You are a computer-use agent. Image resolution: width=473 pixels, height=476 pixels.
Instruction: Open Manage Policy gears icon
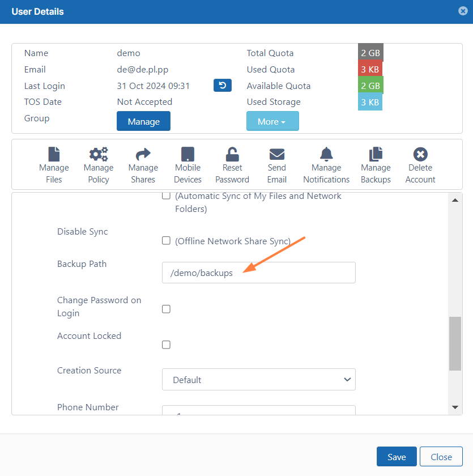[99, 154]
